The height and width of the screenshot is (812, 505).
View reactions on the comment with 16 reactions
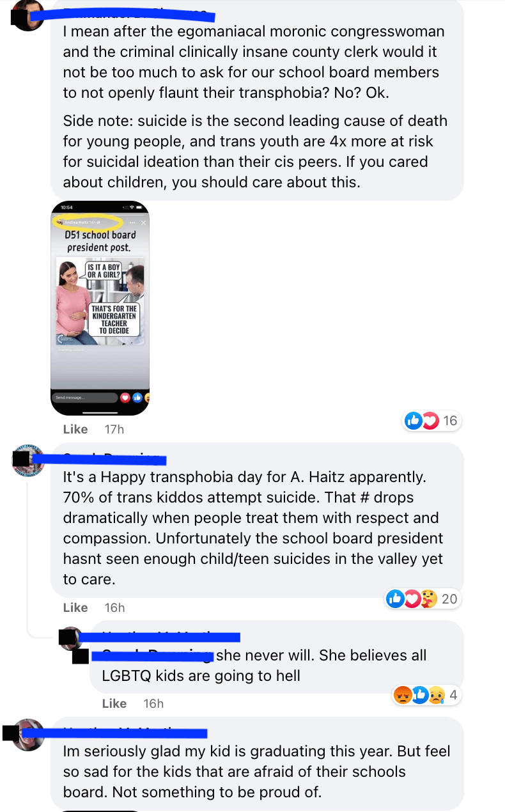431,421
